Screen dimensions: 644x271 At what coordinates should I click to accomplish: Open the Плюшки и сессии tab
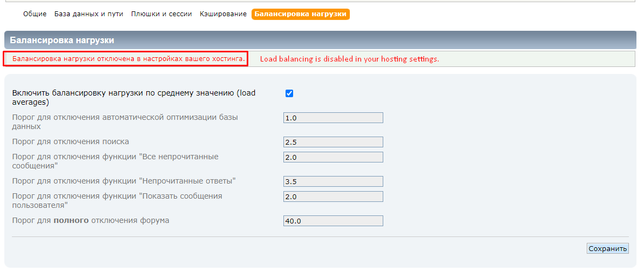(161, 14)
